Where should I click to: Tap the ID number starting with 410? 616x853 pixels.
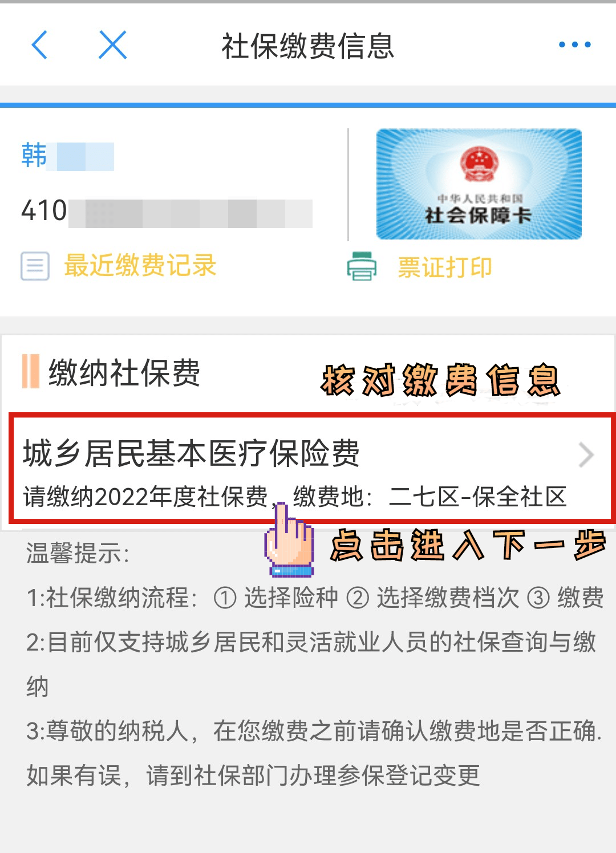coord(167,212)
